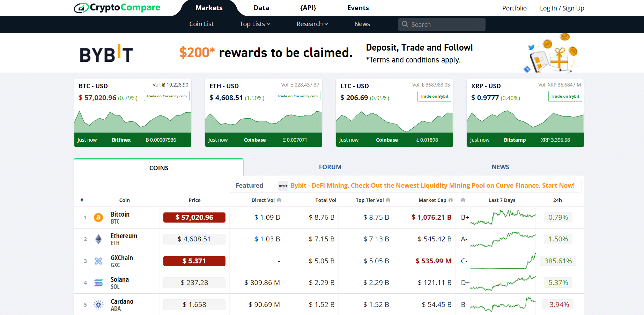Click the ETH - USD card chart
644x315 pixels.
(264, 122)
